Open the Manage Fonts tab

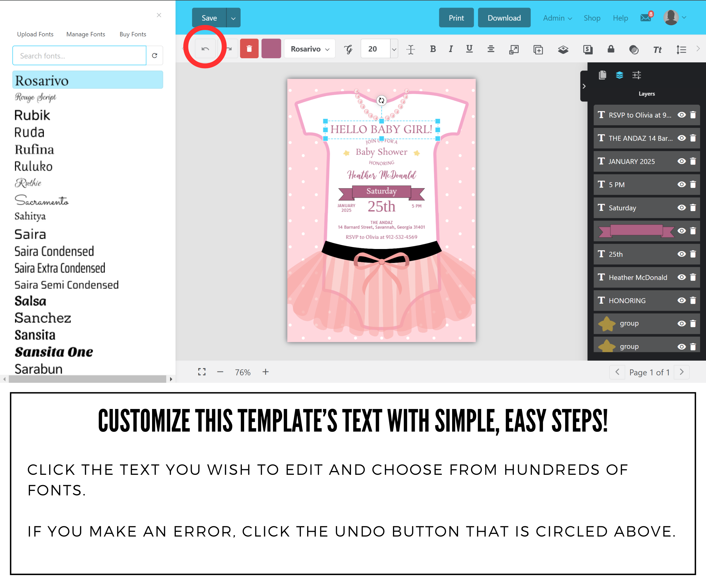point(86,34)
